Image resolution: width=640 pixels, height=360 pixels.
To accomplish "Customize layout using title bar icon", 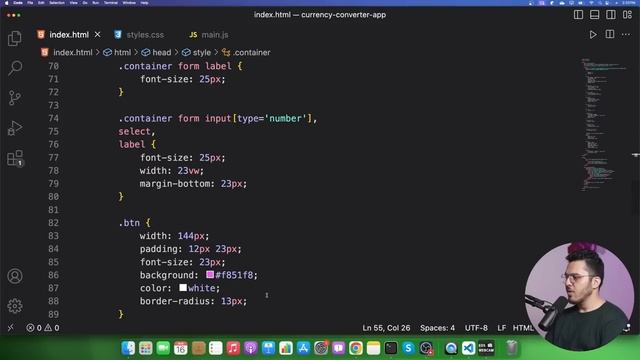I will pyautogui.click(x=627, y=15).
